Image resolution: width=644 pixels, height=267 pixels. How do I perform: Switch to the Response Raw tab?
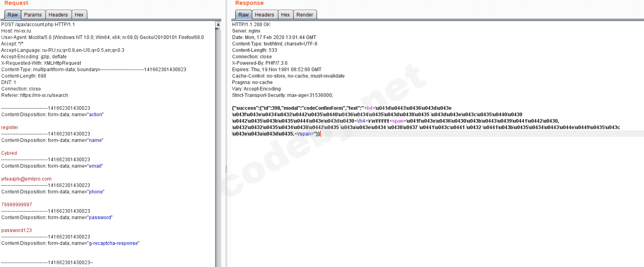(x=244, y=15)
